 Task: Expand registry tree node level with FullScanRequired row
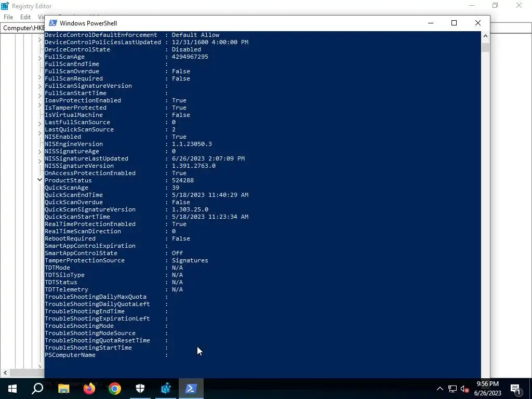pyautogui.click(x=39, y=77)
